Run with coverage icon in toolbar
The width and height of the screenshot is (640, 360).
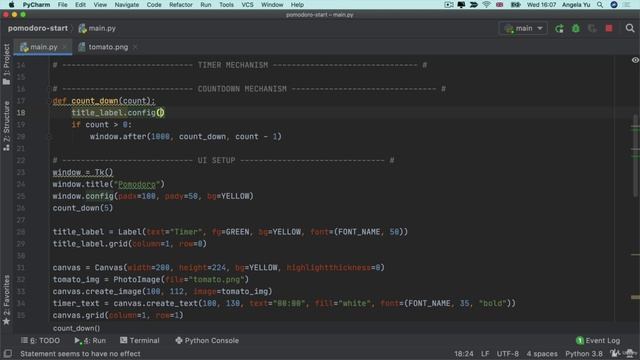pos(592,29)
